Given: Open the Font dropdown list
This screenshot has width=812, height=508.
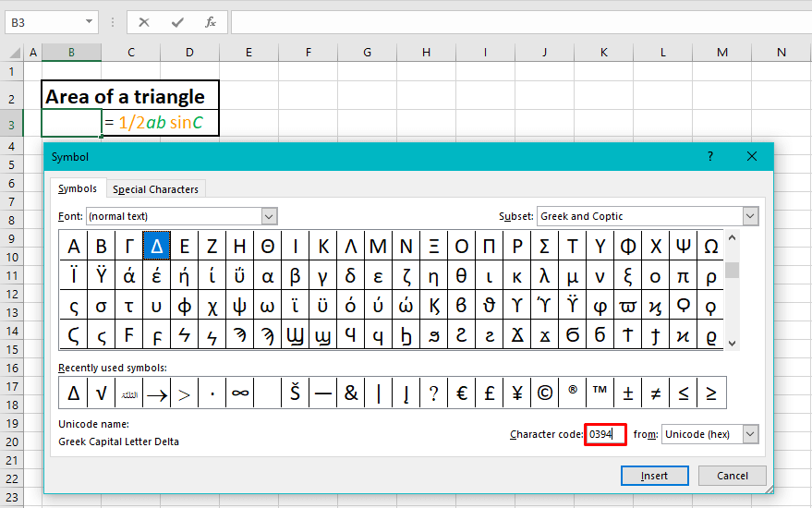Looking at the screenshot, I should (269, 216).
